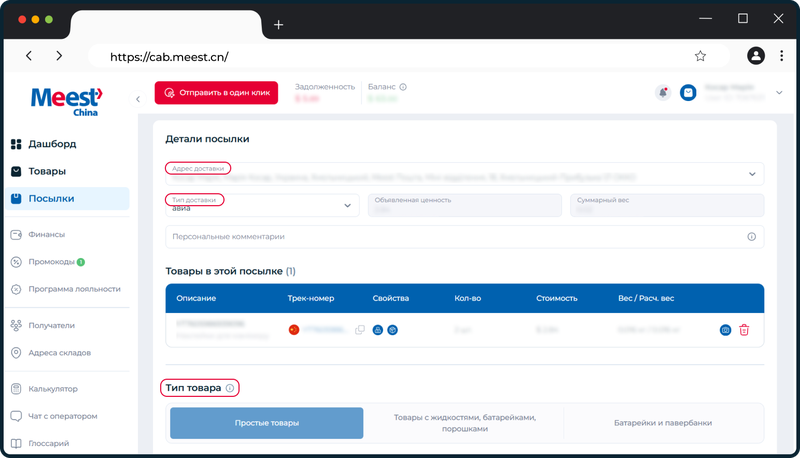Click the Промокоды percent icon
800x458 pixels.
click(x=16, y=262)
